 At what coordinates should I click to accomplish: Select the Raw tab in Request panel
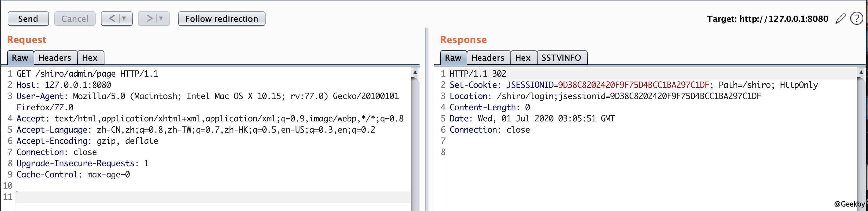[x=20, y=58]
